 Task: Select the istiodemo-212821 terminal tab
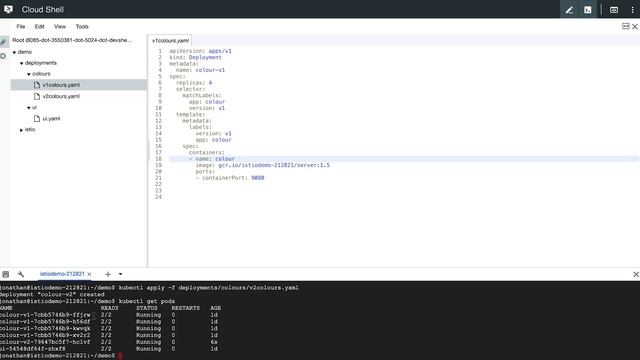coord(62,274)
